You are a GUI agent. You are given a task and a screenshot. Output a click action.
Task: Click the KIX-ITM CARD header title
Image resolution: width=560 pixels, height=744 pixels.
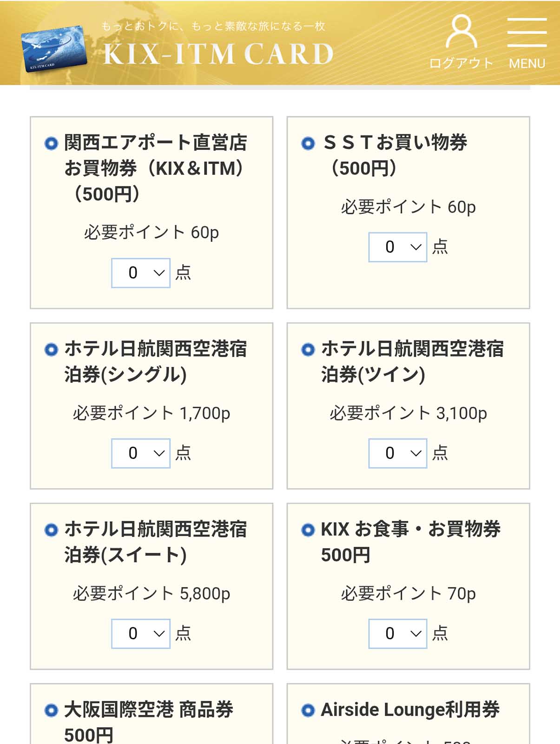[218, 53]
